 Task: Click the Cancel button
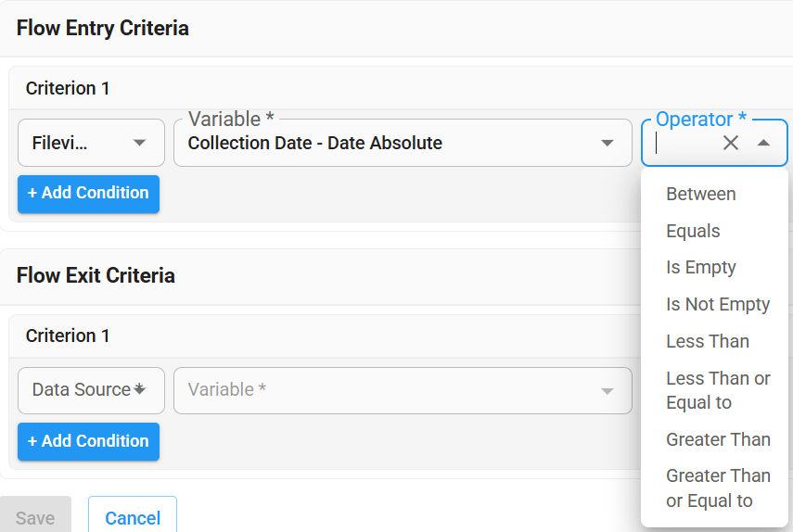133,518
